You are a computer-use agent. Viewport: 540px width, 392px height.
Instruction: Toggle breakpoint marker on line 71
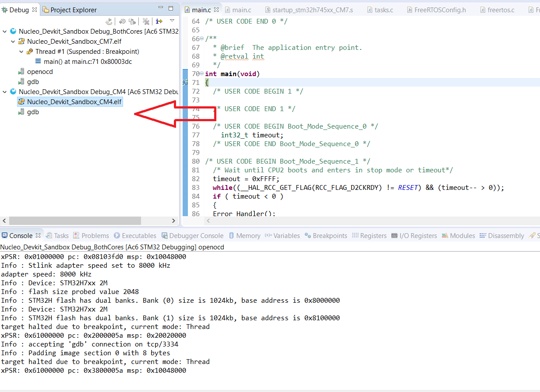pos(185,82)
